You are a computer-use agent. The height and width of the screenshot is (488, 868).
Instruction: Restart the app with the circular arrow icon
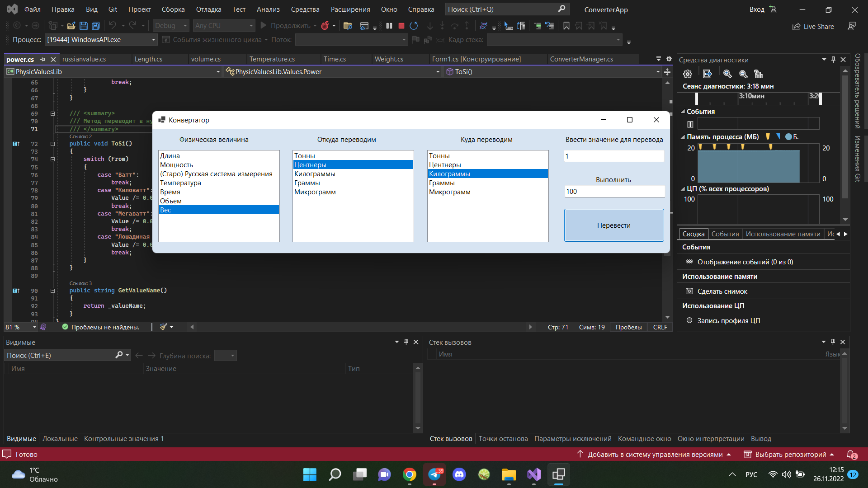[x=413, y=26]
